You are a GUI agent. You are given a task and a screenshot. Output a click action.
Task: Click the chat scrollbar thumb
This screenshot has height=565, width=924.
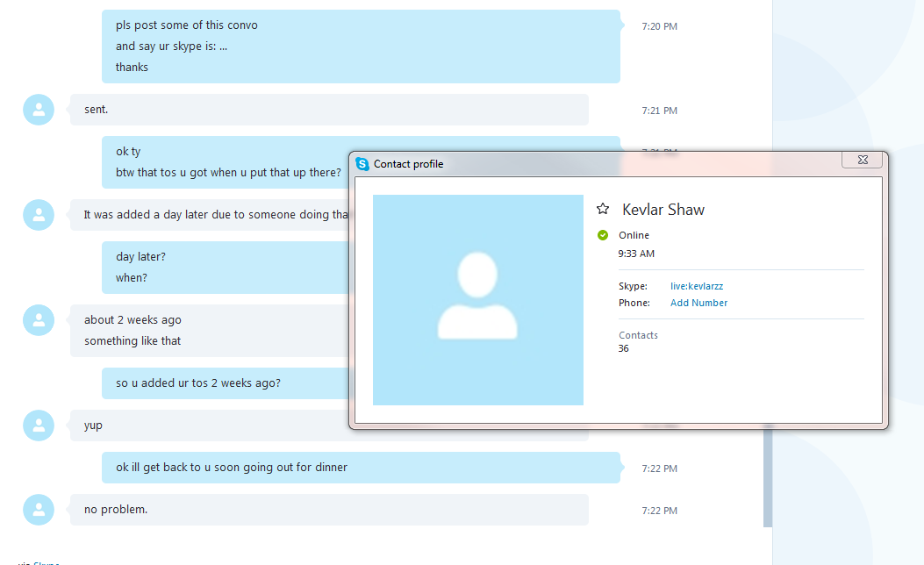tap(768, 478)
